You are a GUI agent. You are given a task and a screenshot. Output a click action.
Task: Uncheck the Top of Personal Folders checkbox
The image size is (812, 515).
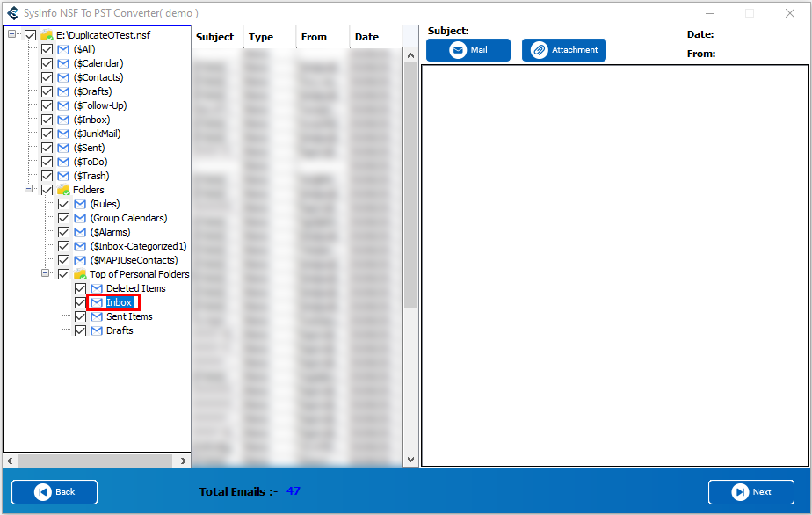pos(63,274)
